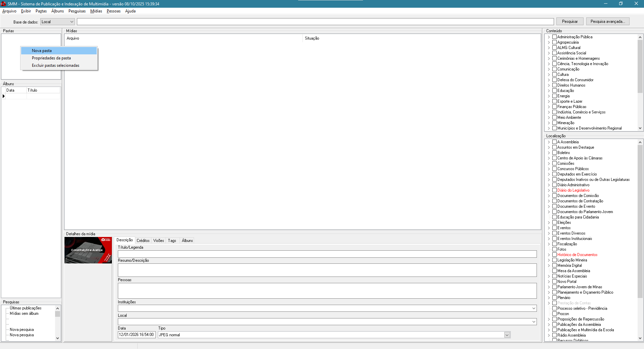Tick the Plenário checkbox in Localização
Image resolution: width=644 pixels, height=349 pixels.
pos(554,298)
